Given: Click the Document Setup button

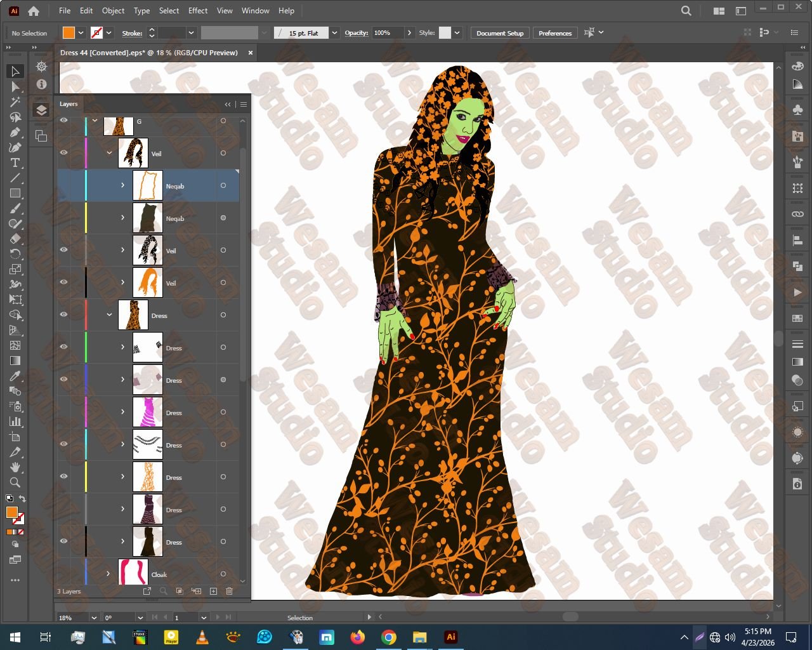Looking at the screenshot, I should pyautogui.click(x=500, y=33).
